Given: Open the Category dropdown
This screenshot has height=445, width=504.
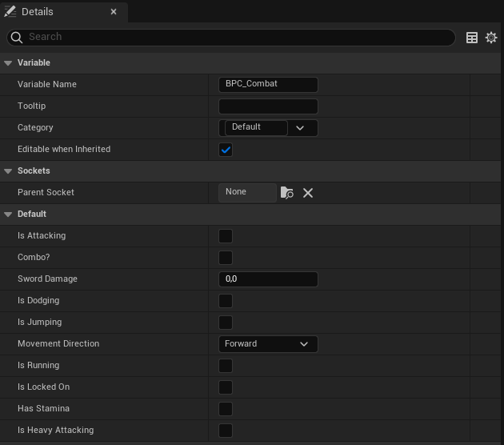Looking at the screenshot, I should coord(301,128).
